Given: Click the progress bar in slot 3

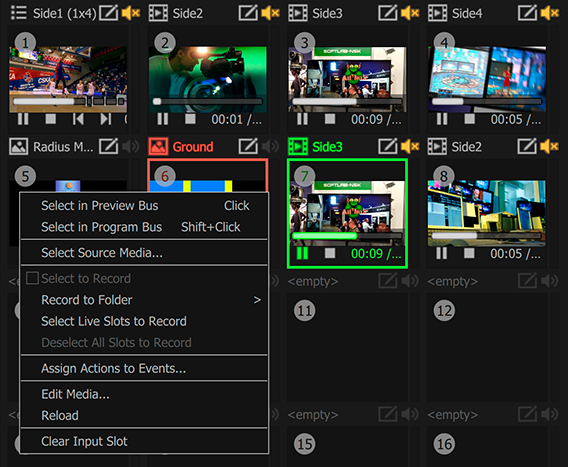Looking at the screenshot, I should pos(347,101).
